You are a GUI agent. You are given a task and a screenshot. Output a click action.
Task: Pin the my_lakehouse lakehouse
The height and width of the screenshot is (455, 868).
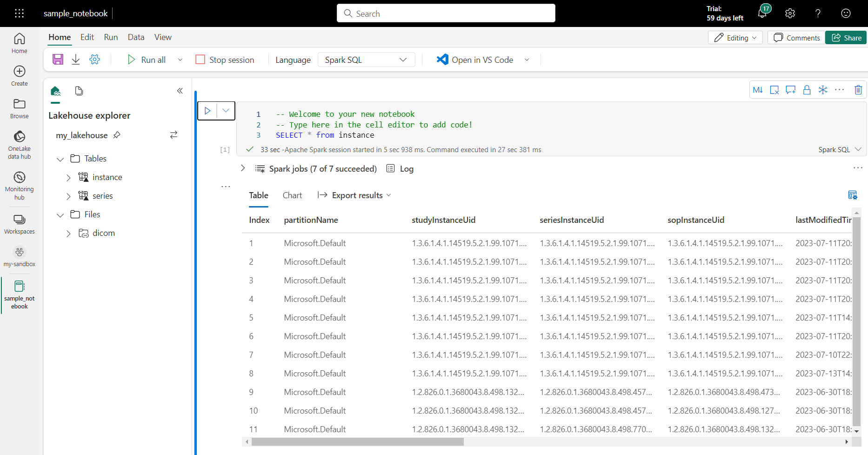pyautogui.click(x=117, y=135)
